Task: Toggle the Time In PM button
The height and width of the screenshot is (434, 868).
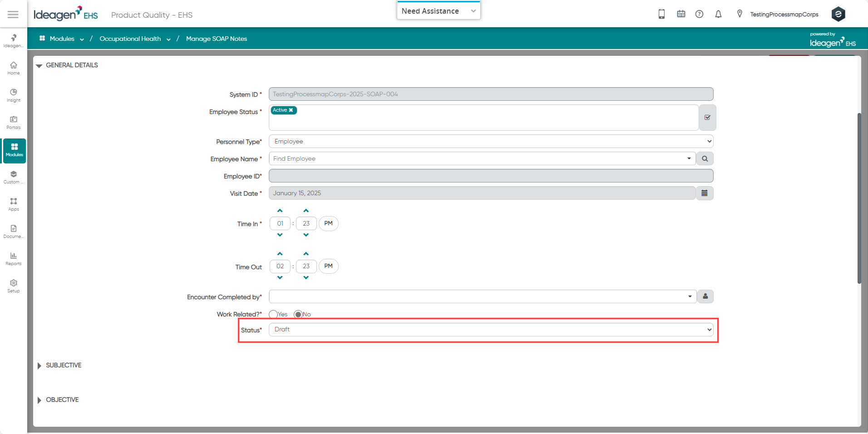Action: [329, 223]
